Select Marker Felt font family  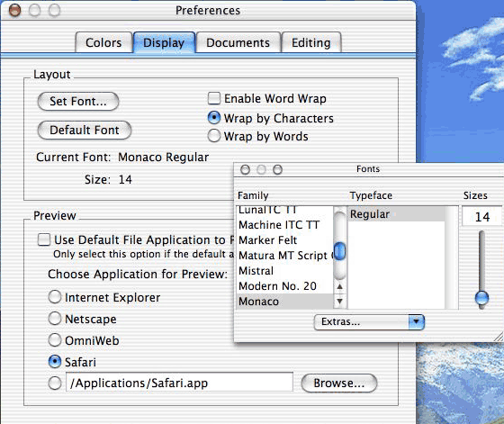(284, 240)
